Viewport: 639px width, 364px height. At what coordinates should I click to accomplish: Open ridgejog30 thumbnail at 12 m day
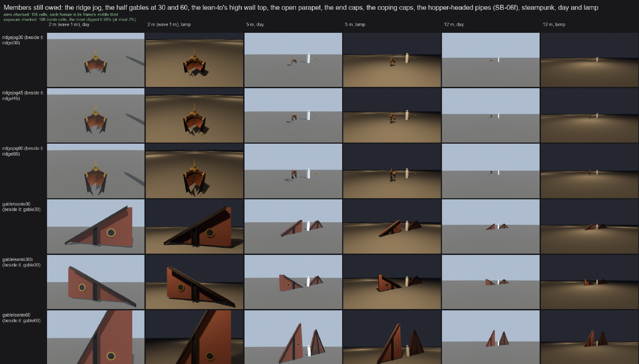pyautogui.click(x=491, y=60)
